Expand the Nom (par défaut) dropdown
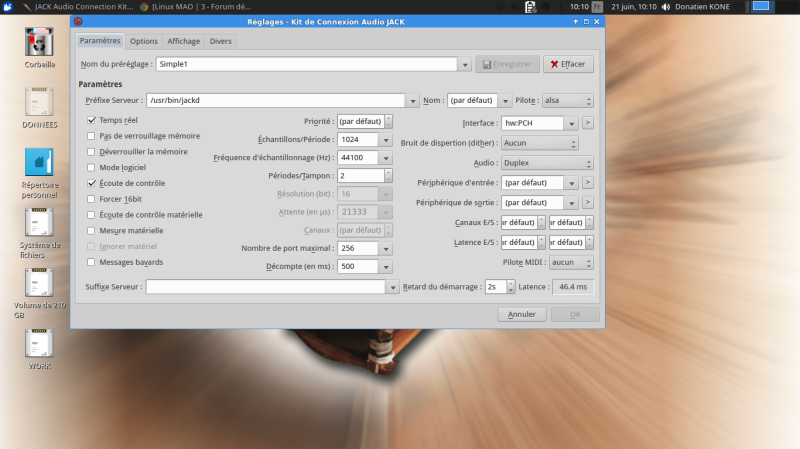Screen dimensions: 800x449 [x=505, y=101]
